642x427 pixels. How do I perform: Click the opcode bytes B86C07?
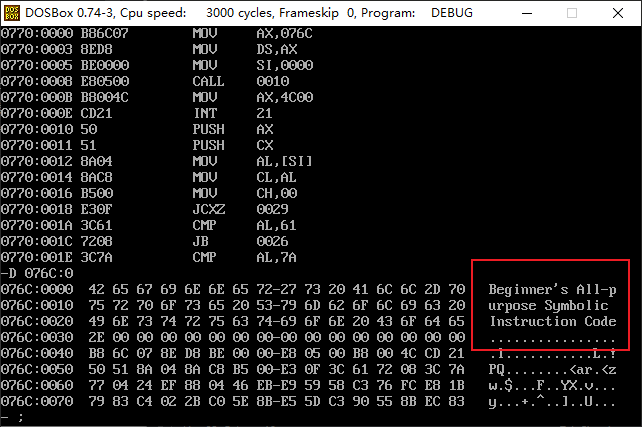(x=105, y=33)
